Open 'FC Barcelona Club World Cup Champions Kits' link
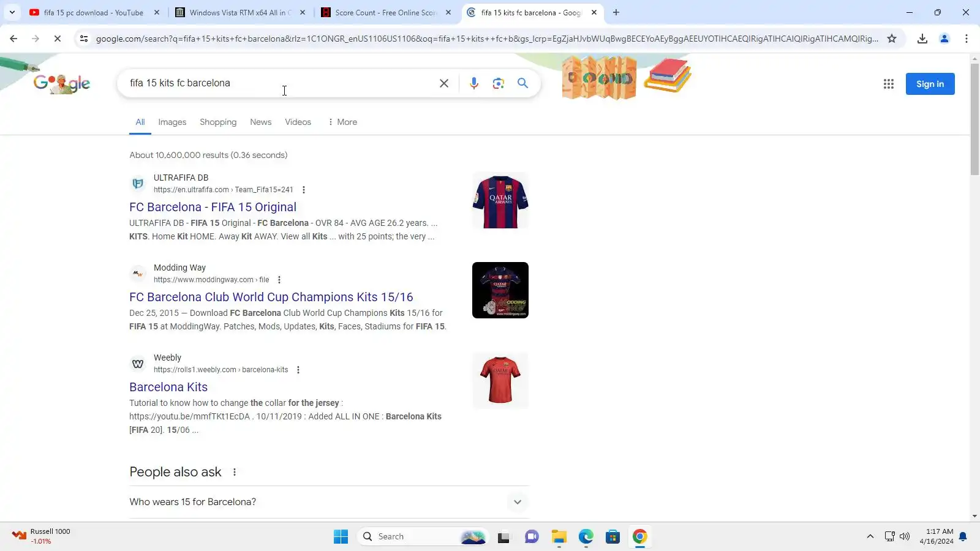The height and width of the screenshot is (551, 980). [x=271, y=297]
